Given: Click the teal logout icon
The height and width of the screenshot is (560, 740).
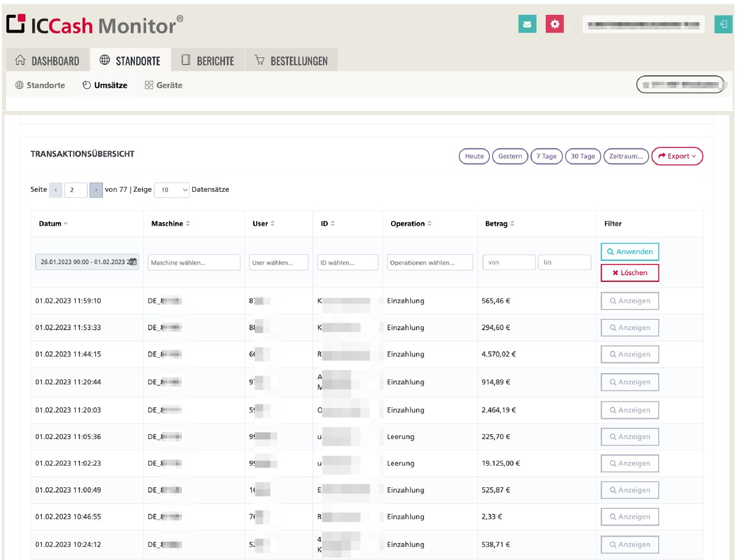Looking at the screenshot, I should pyautogui.click(x=722, y=24).
